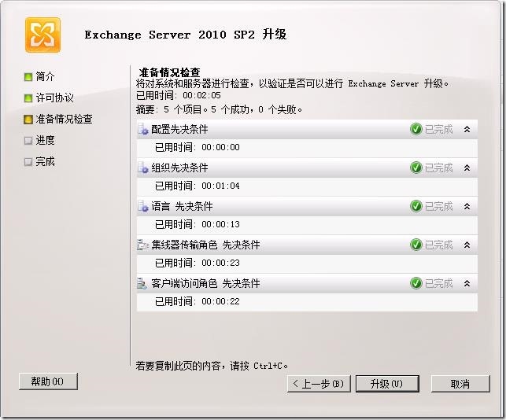The image size is (506, 420).
Task: Click the elapsed time 00:00:13 line
Action: [198, 224]
